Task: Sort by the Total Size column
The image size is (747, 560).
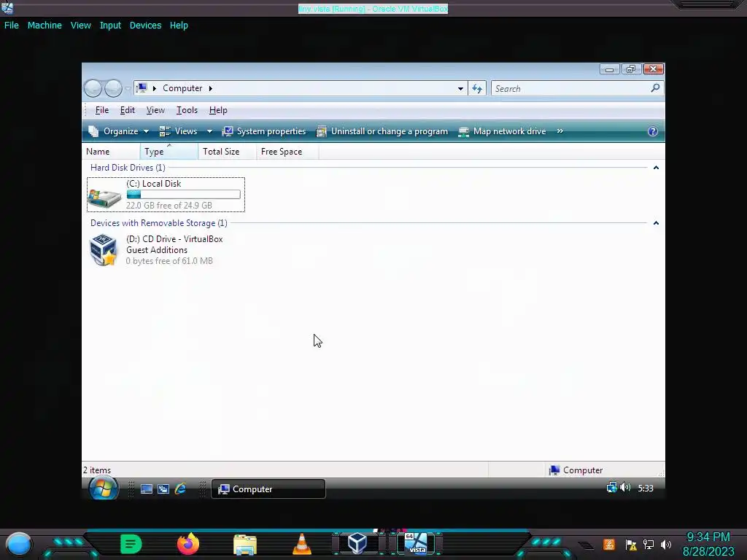Action: click(x=228, y=152)
